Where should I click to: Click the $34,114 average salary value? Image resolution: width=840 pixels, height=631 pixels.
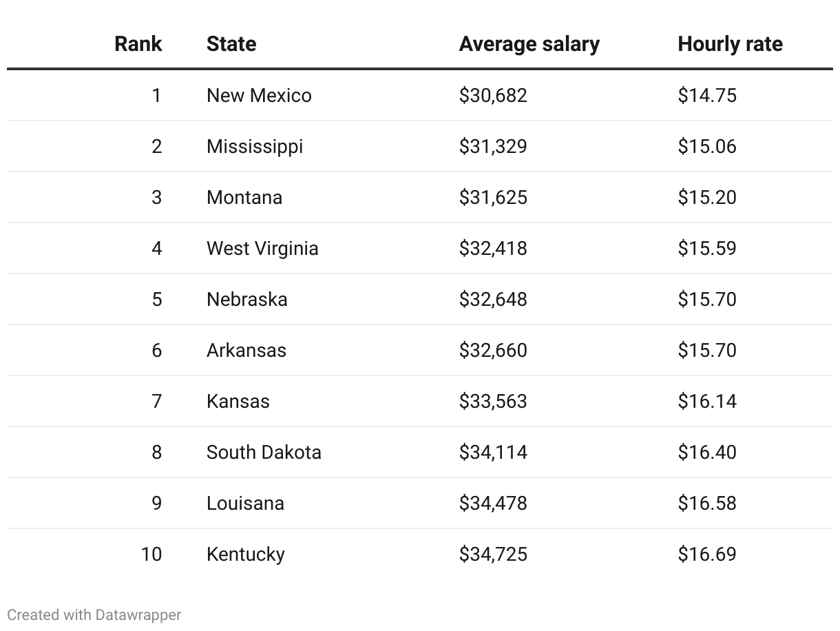click(493, 452)
